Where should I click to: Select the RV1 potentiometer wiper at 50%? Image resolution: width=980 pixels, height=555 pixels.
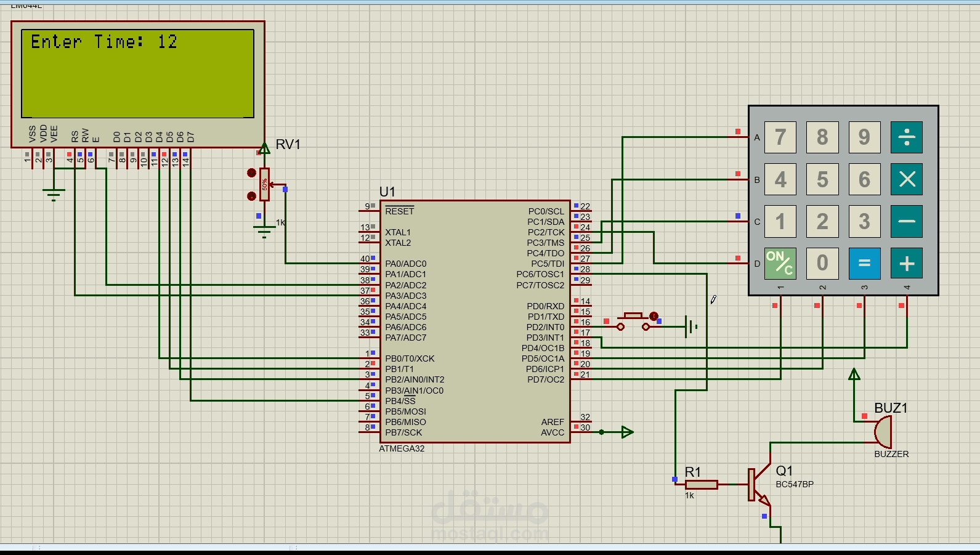265,184
